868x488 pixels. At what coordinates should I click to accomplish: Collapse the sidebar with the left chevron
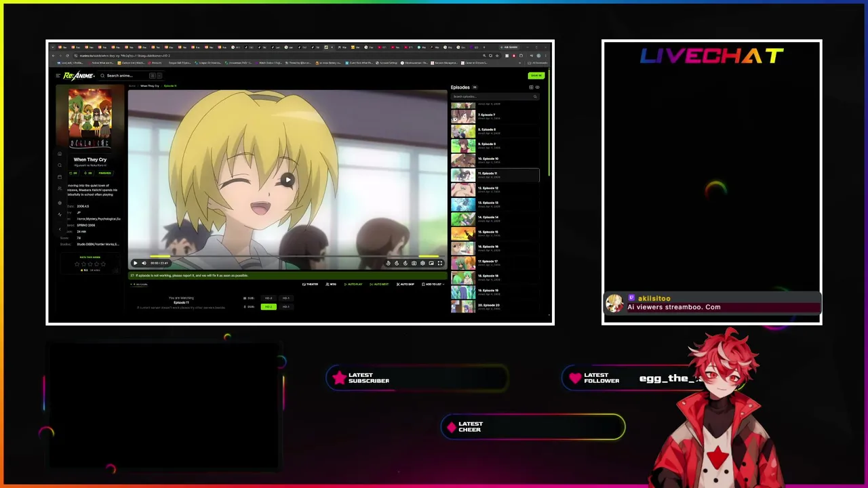pos(60,229)
